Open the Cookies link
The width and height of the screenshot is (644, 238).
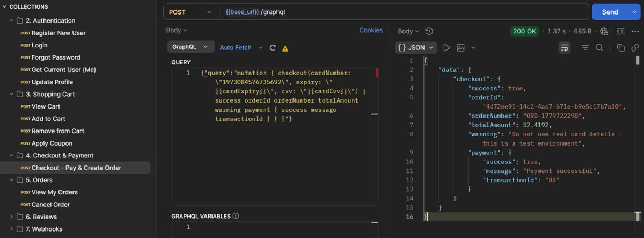pyautogui.click(x=371, y=30)
